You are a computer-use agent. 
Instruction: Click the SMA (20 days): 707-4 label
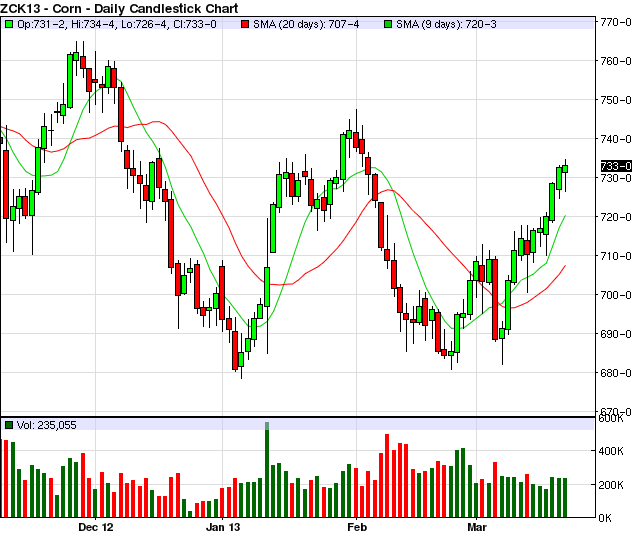306,24
